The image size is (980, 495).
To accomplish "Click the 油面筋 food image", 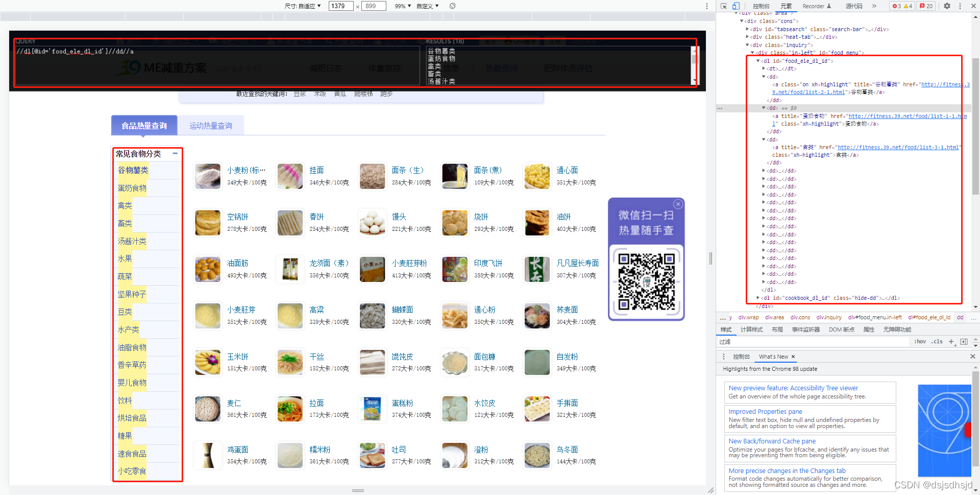I will 208,269.
